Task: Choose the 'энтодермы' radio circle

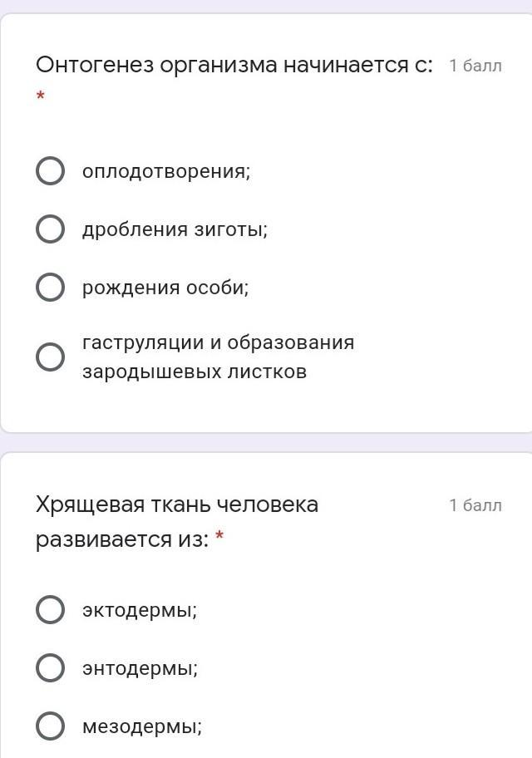Action: (x=50, y=668)
